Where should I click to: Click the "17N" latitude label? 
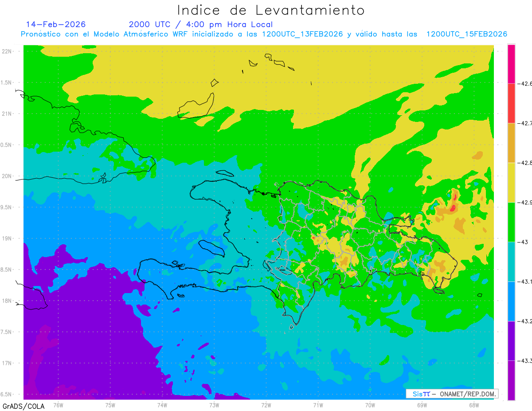tap(8, 363)
